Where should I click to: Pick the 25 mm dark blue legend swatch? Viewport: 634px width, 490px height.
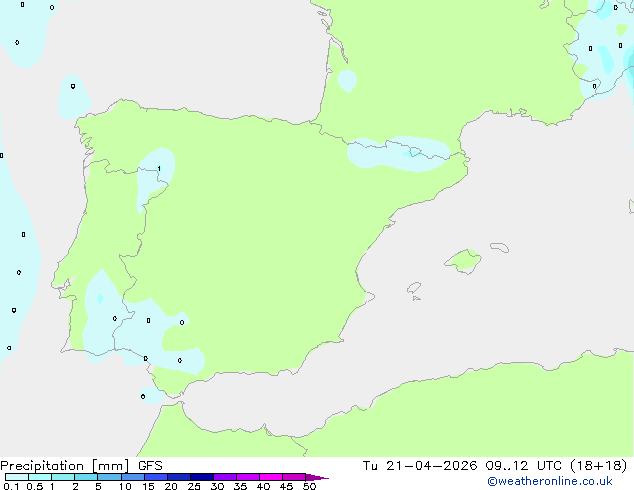[202, 477]
